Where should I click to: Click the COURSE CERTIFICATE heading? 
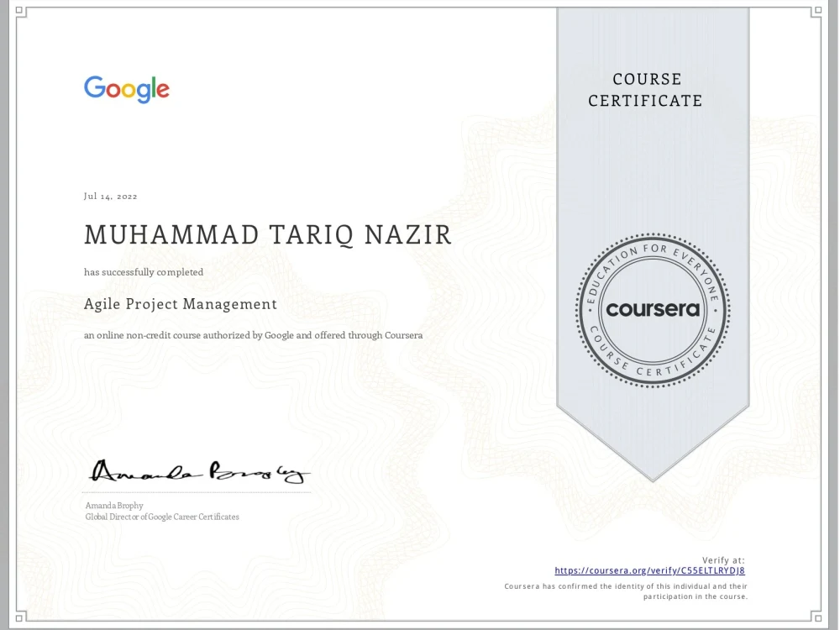pos(645,90)
